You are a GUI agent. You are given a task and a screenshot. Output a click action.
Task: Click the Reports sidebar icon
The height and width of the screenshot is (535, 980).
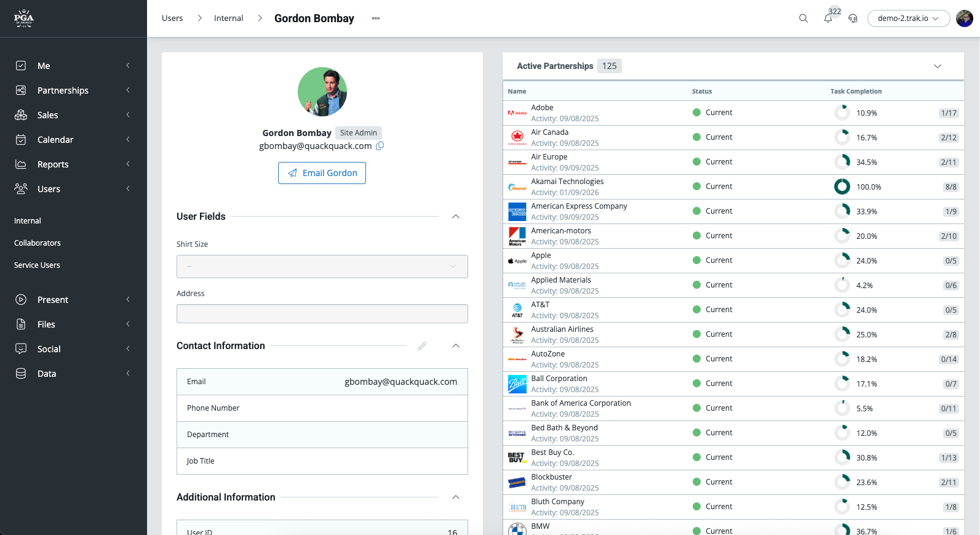pyautogui.click(x=21, y=164)
